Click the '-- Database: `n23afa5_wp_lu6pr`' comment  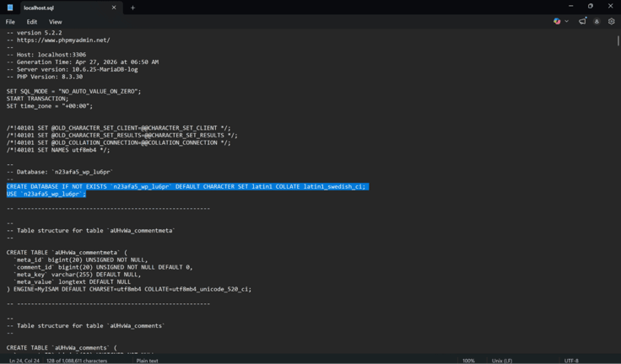60,172
